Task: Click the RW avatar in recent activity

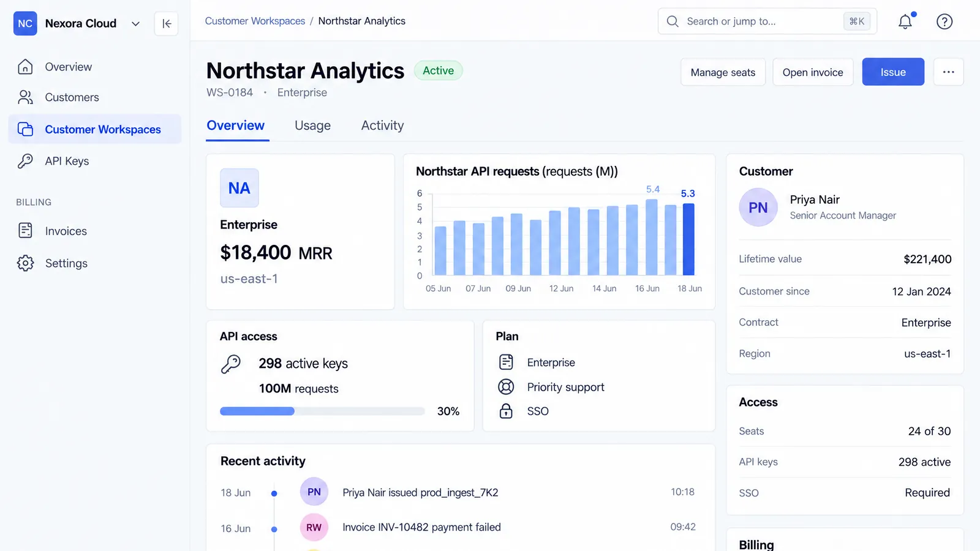Action: tap(314, 528)
